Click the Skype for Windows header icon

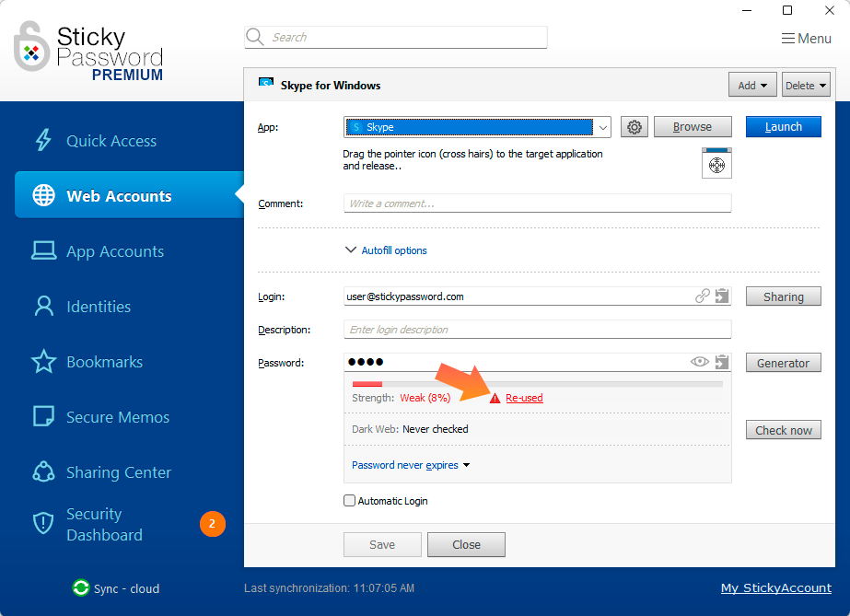click(265, 83)
